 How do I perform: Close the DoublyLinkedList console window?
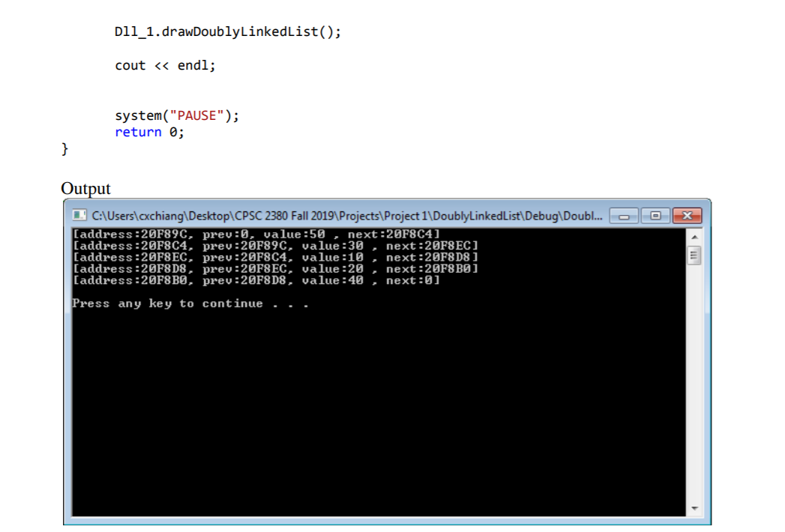[x=686, y=216]
